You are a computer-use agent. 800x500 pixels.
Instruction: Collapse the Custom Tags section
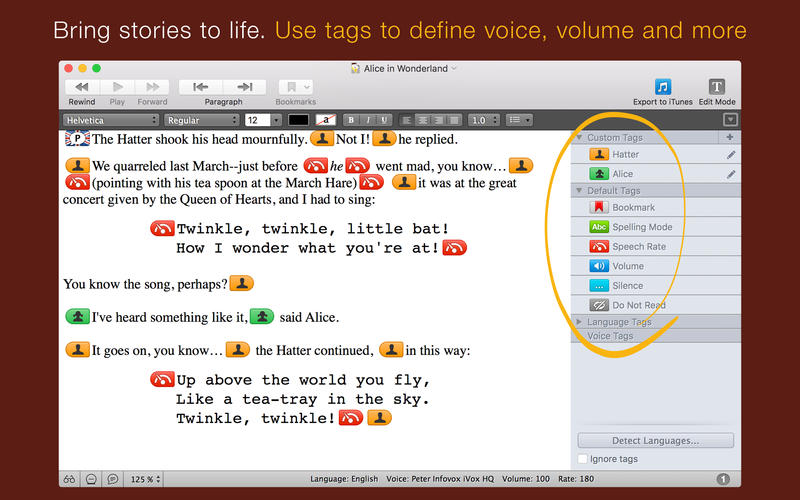pyautogui.click(x=580, y=137)
